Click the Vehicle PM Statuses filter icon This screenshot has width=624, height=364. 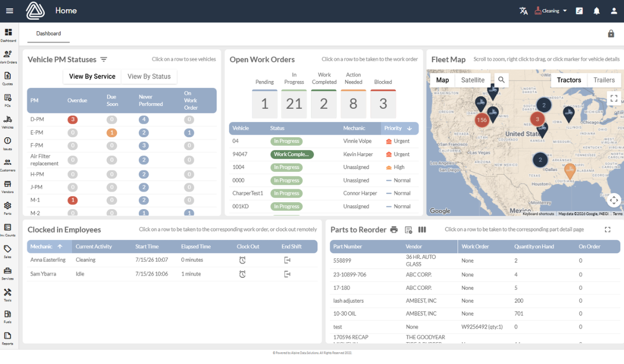103,59
